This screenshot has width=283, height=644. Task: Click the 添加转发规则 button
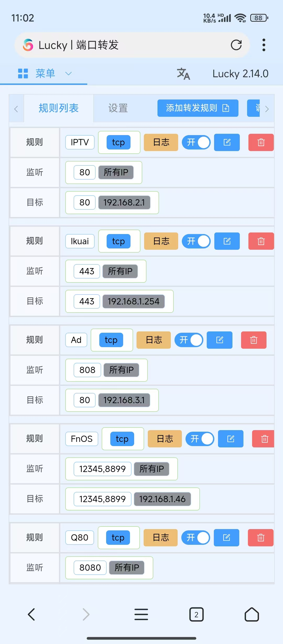point(198,108)
